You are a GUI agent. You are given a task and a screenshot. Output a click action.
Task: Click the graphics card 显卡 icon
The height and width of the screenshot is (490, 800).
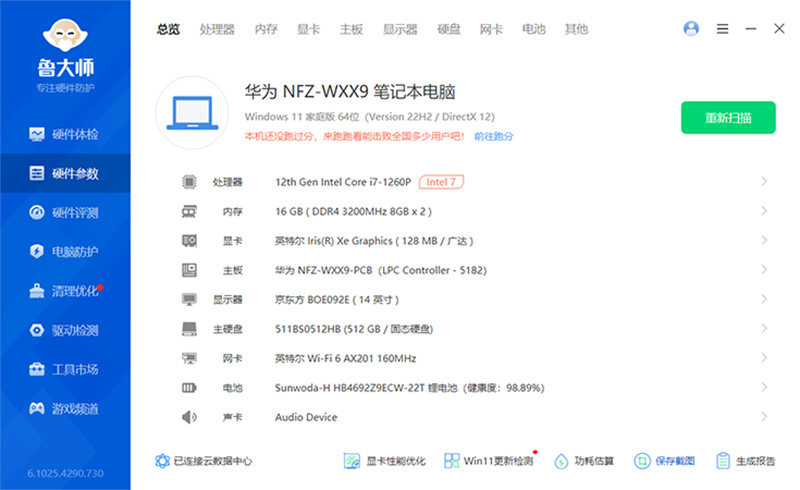click(x=189, y=240)
